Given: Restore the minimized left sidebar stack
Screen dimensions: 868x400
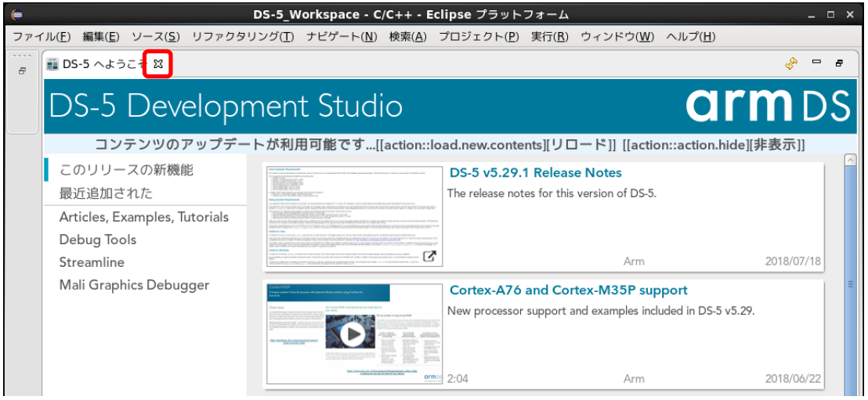Looking at the screenshot, I should [x=22, y=71].
